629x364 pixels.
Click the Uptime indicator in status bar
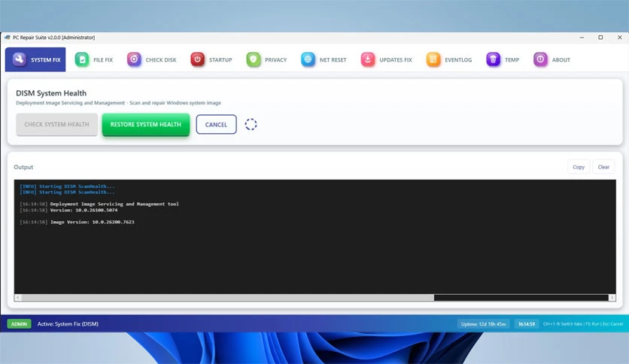pyautogui.click(x=483, y=324)
